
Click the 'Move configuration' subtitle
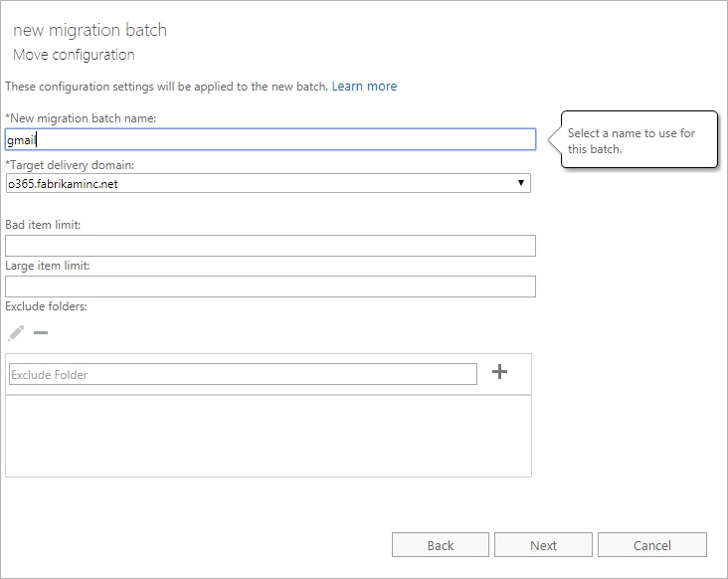(74, 55)
